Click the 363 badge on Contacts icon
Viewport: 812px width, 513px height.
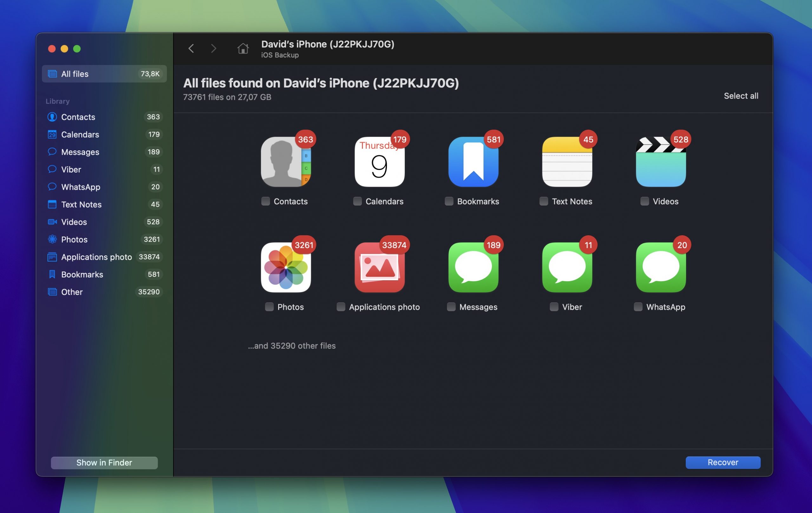click(x=305, y=139)
